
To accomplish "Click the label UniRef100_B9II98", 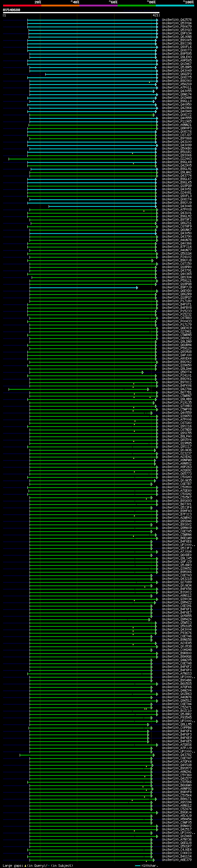I will 177,43.
